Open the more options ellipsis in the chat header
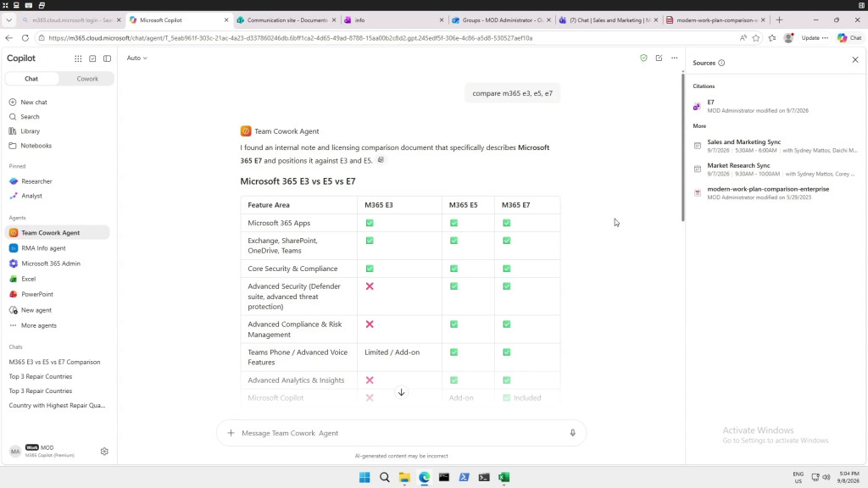This screenshot has width=868, height=488. coord(674,58)
